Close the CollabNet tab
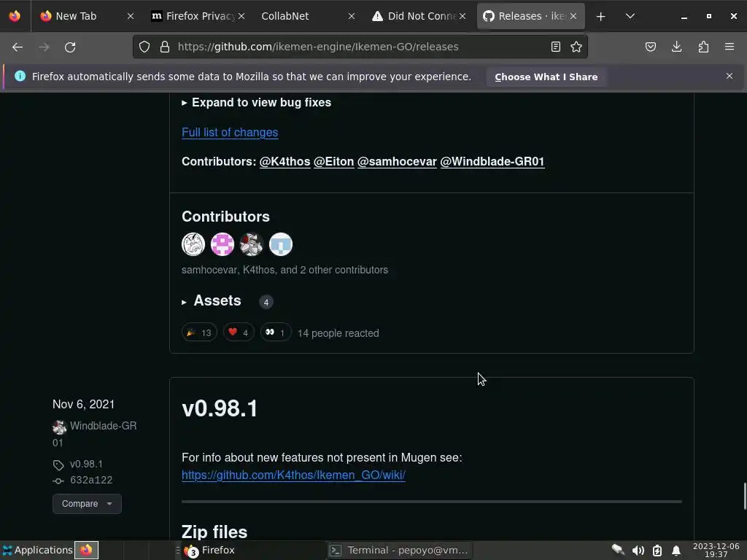747x560 pixels. pos(351,16)
